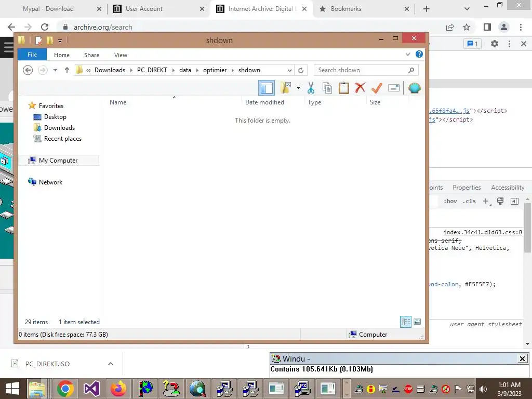
Task: Share this page from address bar
Action: click(x=450, y=27)
